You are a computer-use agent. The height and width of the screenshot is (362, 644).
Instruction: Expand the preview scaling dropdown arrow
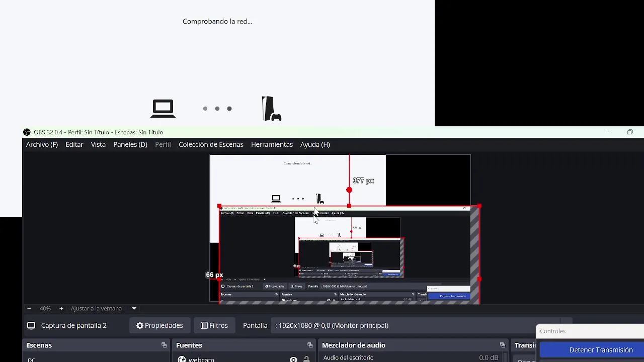pyautogui.click(x=134, y=308)
